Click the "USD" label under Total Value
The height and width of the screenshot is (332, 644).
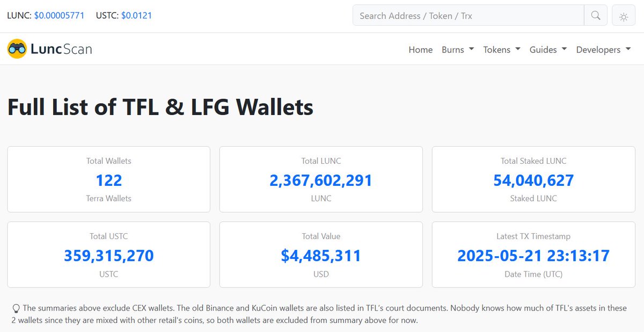coord(321,274)
